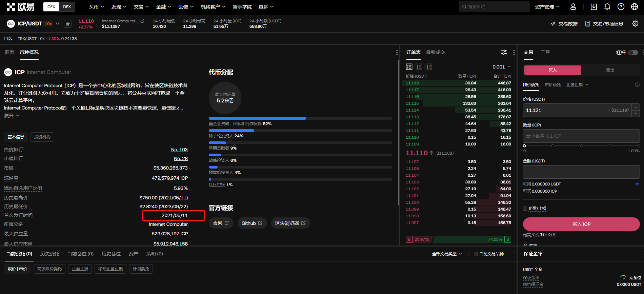Switch to CEX mode

pos(52,7)
